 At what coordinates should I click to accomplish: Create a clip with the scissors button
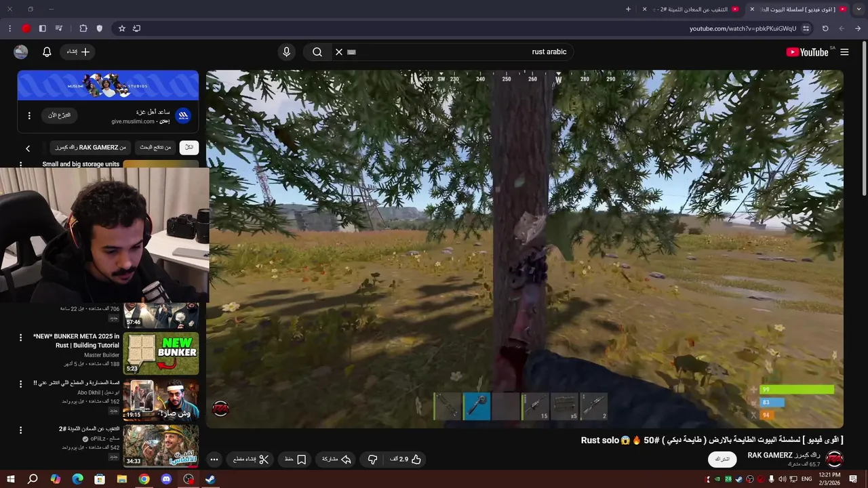tap(251, 460)
